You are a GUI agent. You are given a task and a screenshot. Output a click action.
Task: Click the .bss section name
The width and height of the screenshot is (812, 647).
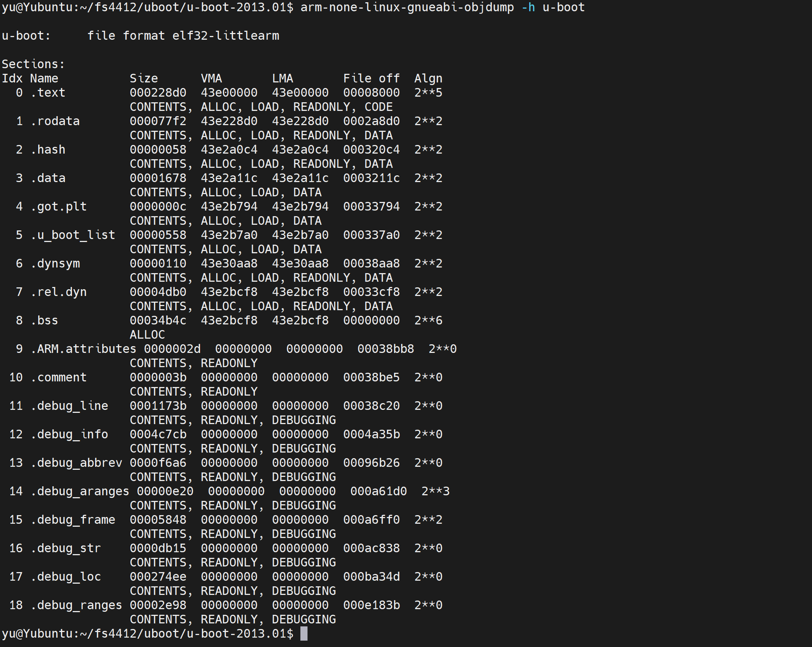click(x=45, y=321)
